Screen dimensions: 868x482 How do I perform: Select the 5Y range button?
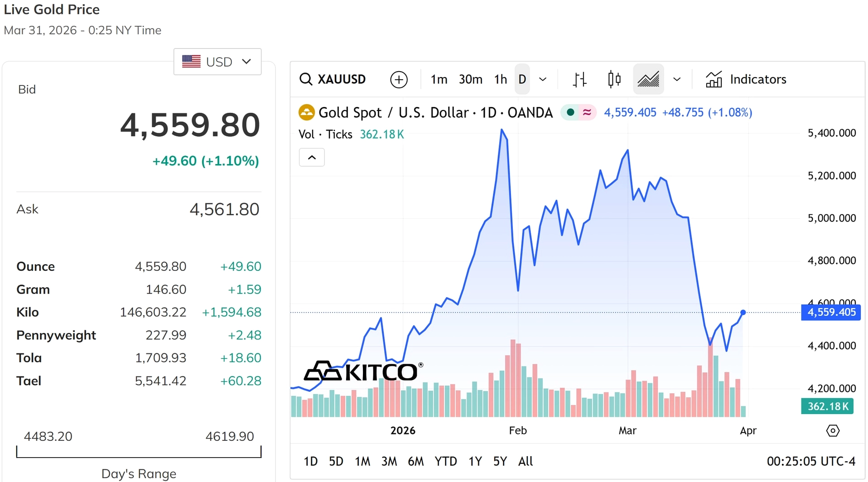500,461
